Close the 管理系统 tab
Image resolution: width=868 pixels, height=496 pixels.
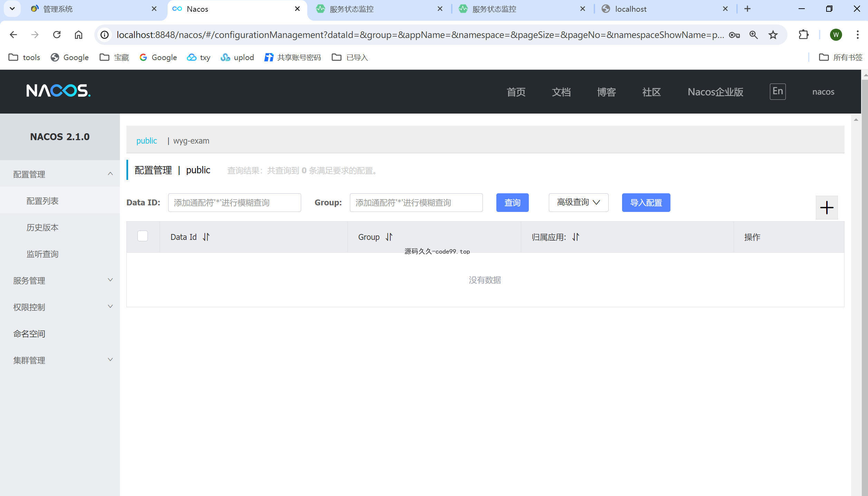pos(154,9)
